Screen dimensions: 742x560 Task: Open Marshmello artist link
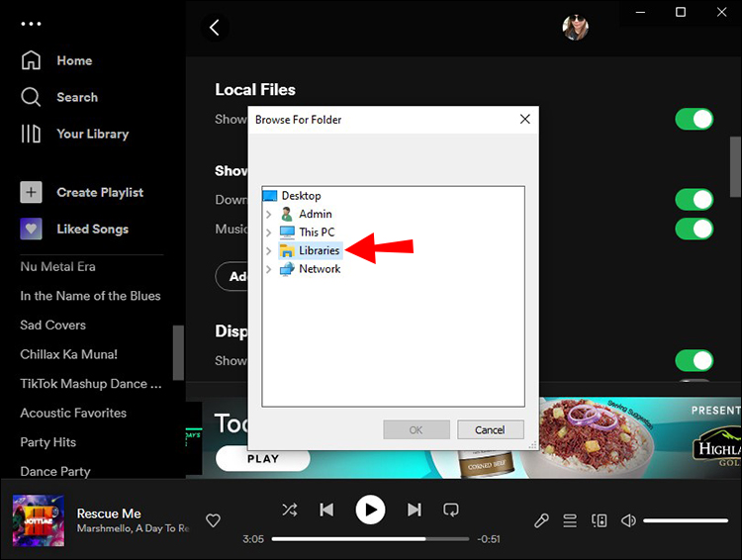click(x=104, y=528)
